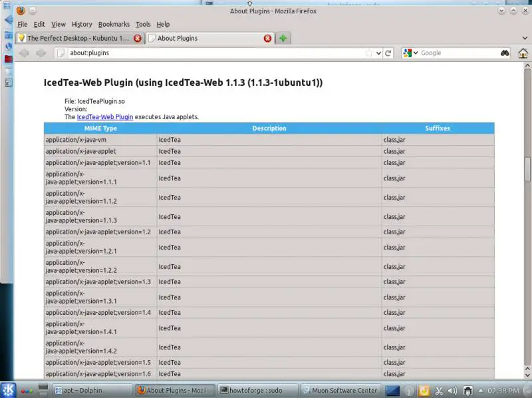Switch to apt – Dolphin taskbar window
532x398 pixels.
point(91,391)
